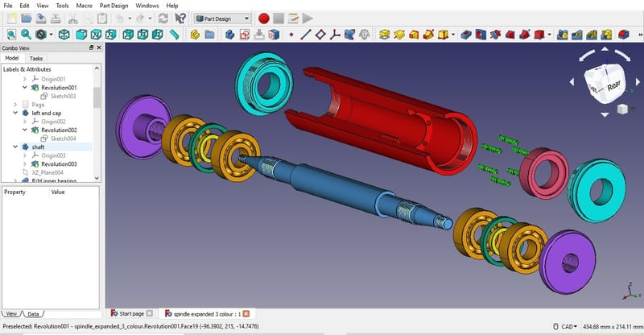
Task: Click the Refresh recompute icon
Action: tap(163, 18)
